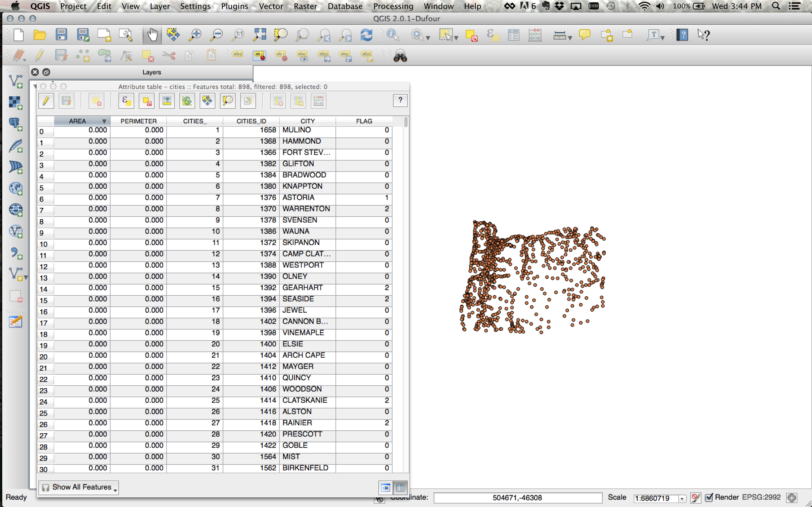Screen dimensions: 812x507
Task: Toggle editing pencil in attribute table
Action: click(x=46, y=101)
